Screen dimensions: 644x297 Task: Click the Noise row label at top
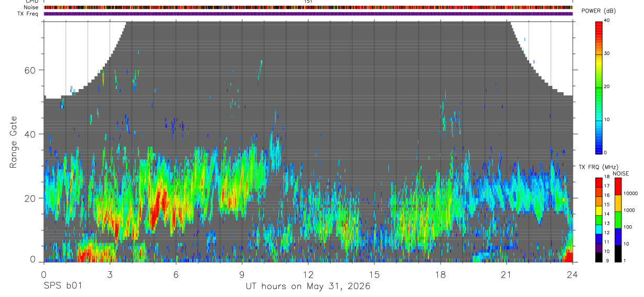click(x=31, y=7)
